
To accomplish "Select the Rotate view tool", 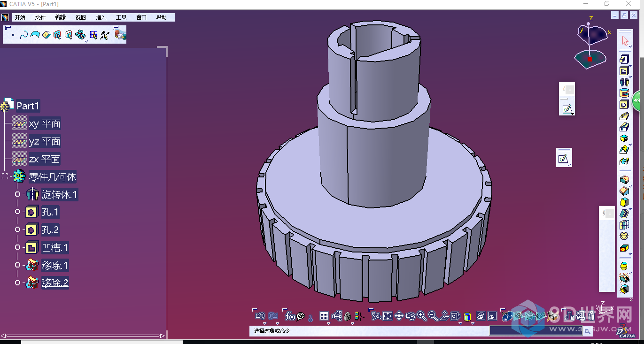I will [x=410, y=316].
